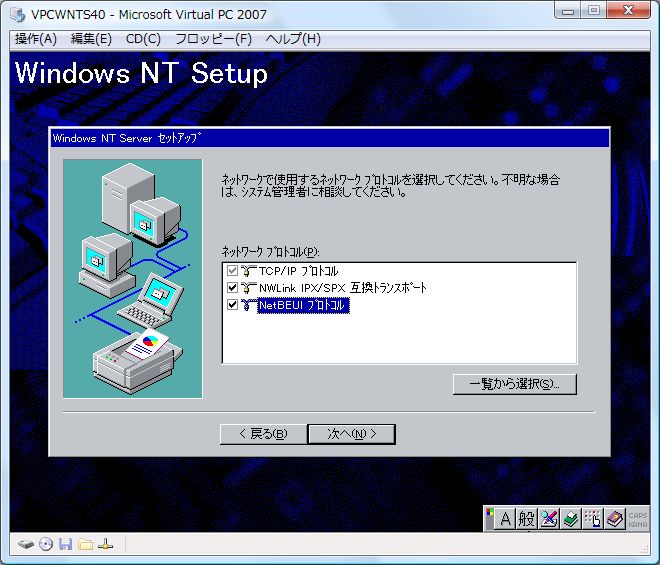Open the CD(C) menu
This screenshot has width=660, height=565.
coord(143,39)
